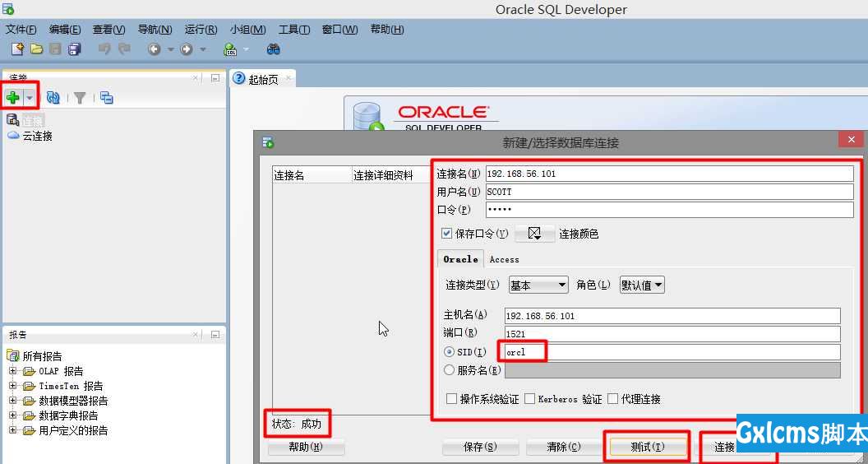Viewport: 868px width, 464px height.
Task: Switch to the Access tab in dialog
Action: pyautogui.click(x=505, y=259)
